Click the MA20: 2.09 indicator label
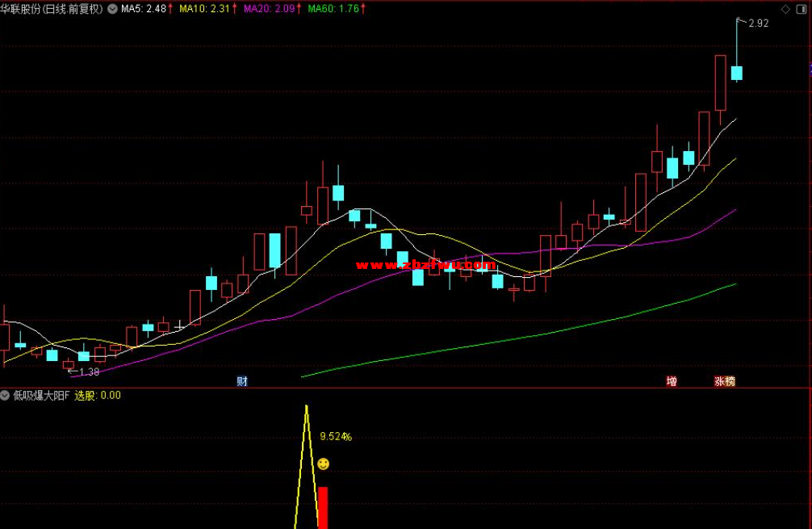This screenshot has height=529, width=812. coord(269,9)
